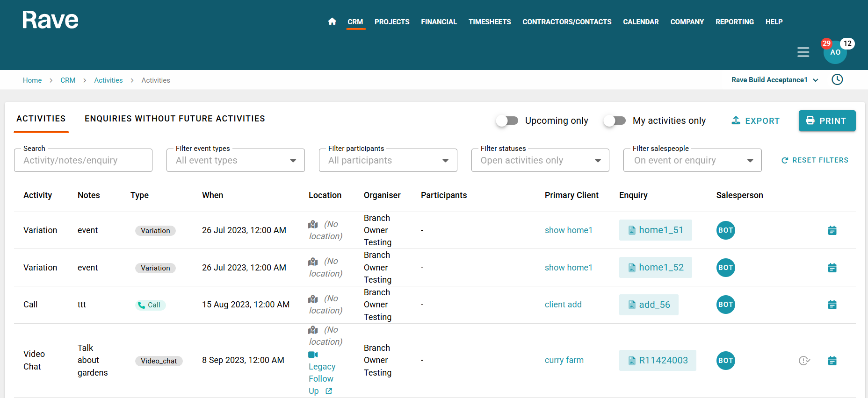Image resolution: width=868 pixels, height=398 pixels.
Task: Open the Projects menu
Action: 391,22
